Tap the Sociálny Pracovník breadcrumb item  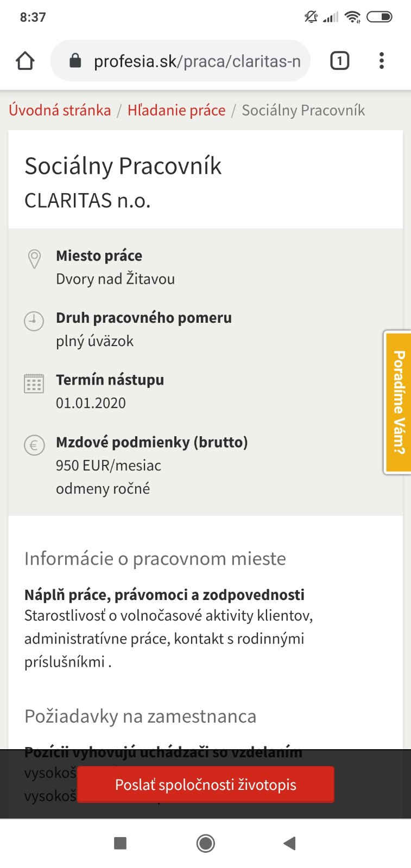303,110
